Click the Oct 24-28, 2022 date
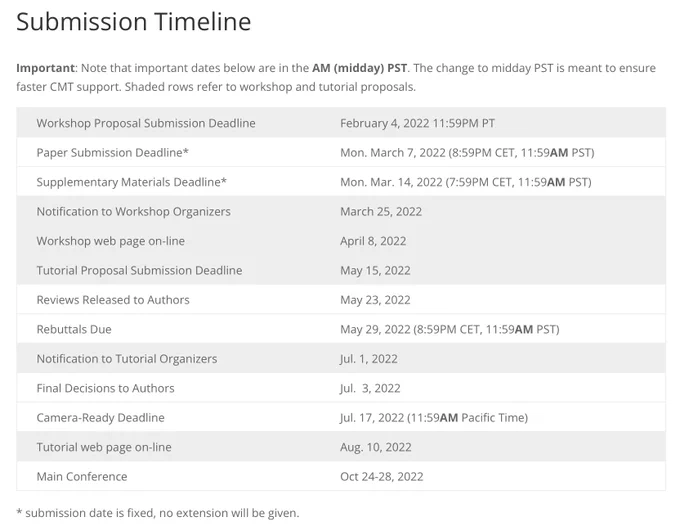Image resolution: width=680 pixels, height=526 pixels. [382, 477]
